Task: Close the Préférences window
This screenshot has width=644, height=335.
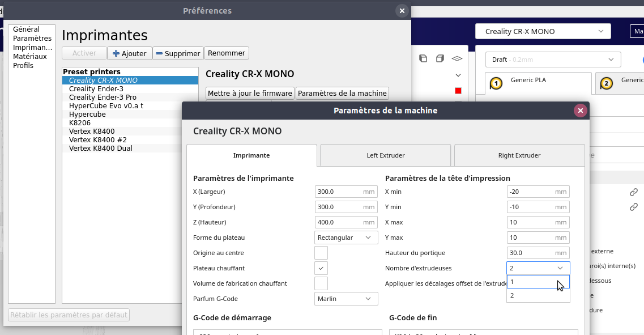Action: pos(402,11)
